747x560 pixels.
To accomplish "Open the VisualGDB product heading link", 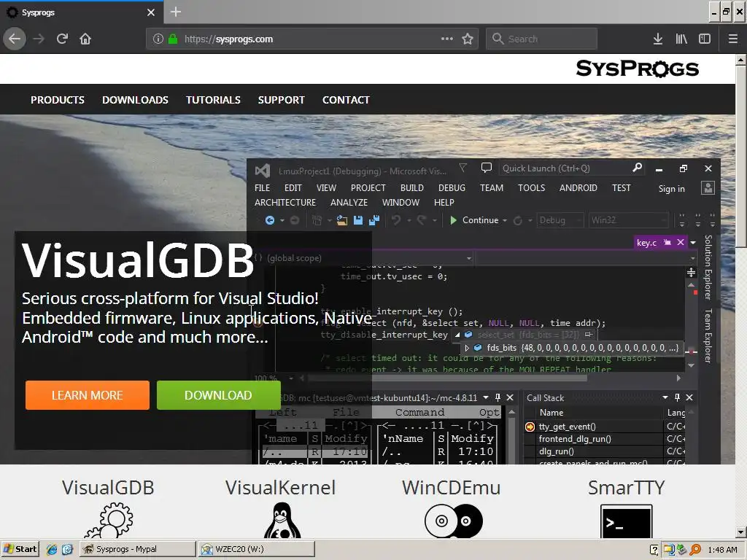I will point(108,488).
